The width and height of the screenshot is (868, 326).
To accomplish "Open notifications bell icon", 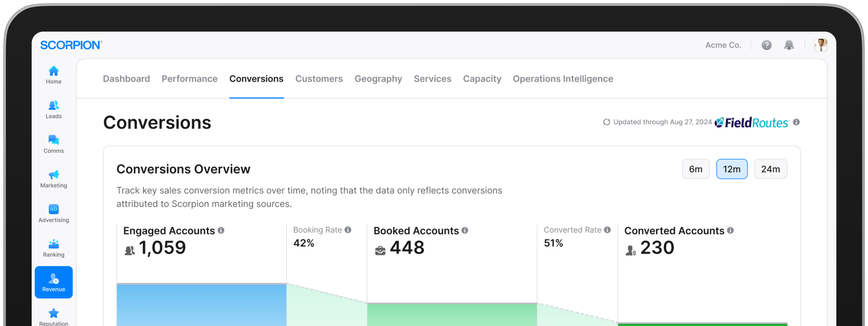I will 789,45.
